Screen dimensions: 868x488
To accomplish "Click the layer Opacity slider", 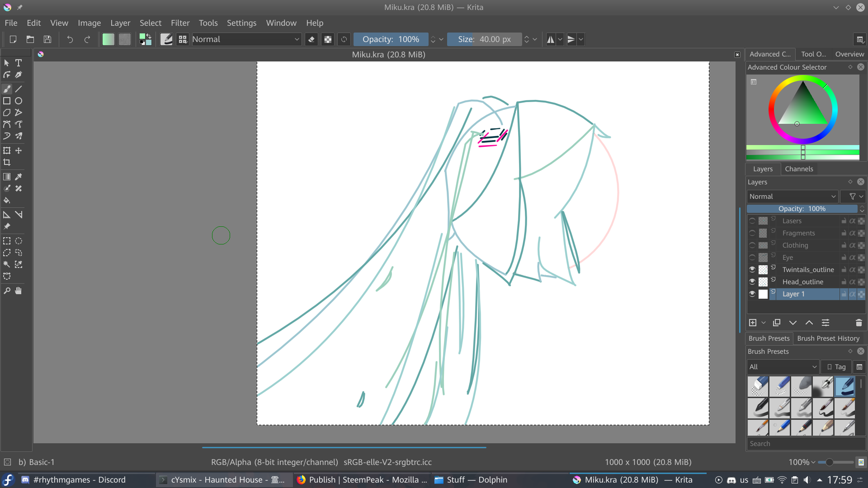I will pos(802,209).
